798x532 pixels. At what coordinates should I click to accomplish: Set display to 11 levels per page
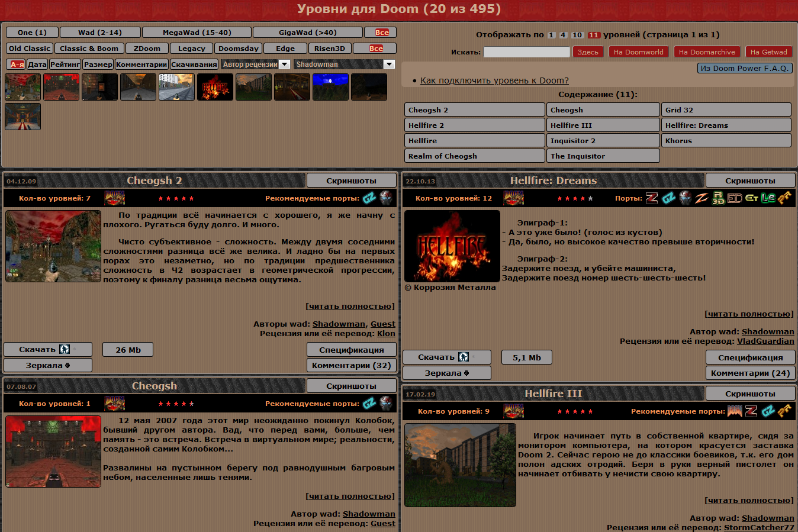tap(594, 35)
